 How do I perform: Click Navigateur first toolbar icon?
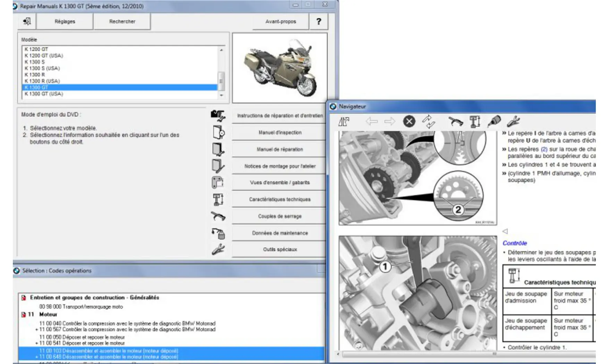[344, 121]
